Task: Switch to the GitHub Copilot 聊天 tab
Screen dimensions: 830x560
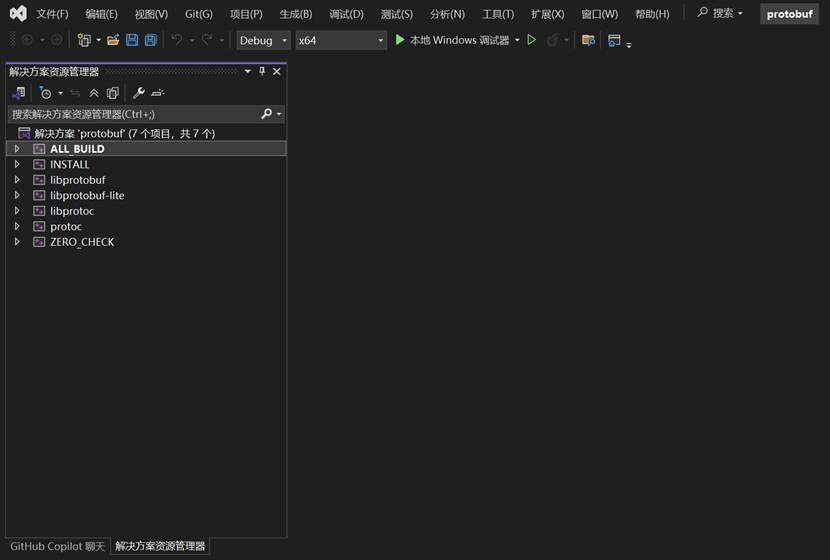Action: point(57,546)
